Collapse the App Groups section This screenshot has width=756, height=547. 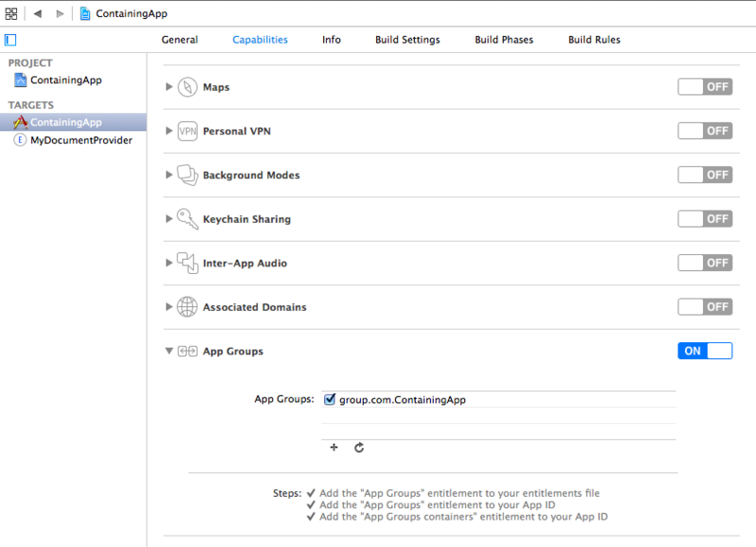(169, 350)
